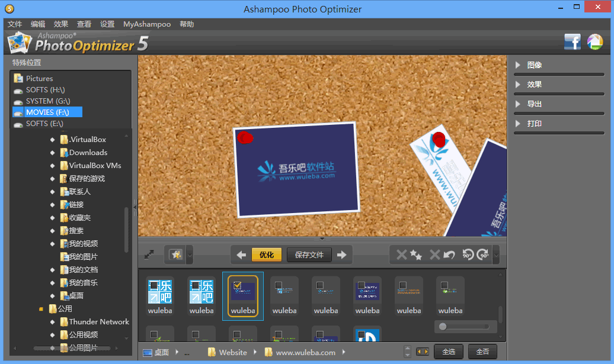Viewport: 614px width, 364px height.
Task: Click the 全选 button
Action: (x=449, y=352)
